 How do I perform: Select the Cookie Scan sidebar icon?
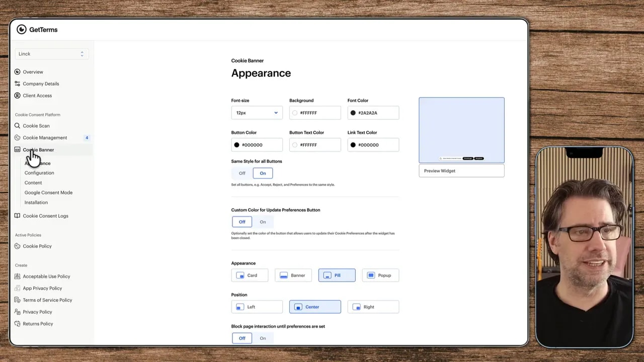click(x=17, y=126)
